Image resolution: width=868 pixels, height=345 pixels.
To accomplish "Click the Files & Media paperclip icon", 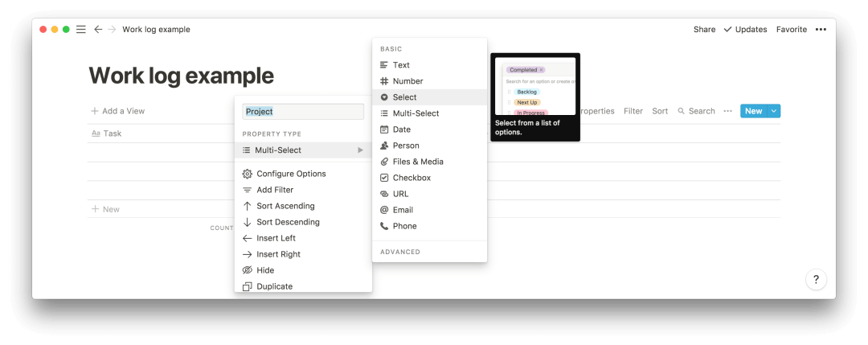I will click(x=384, y=161).
